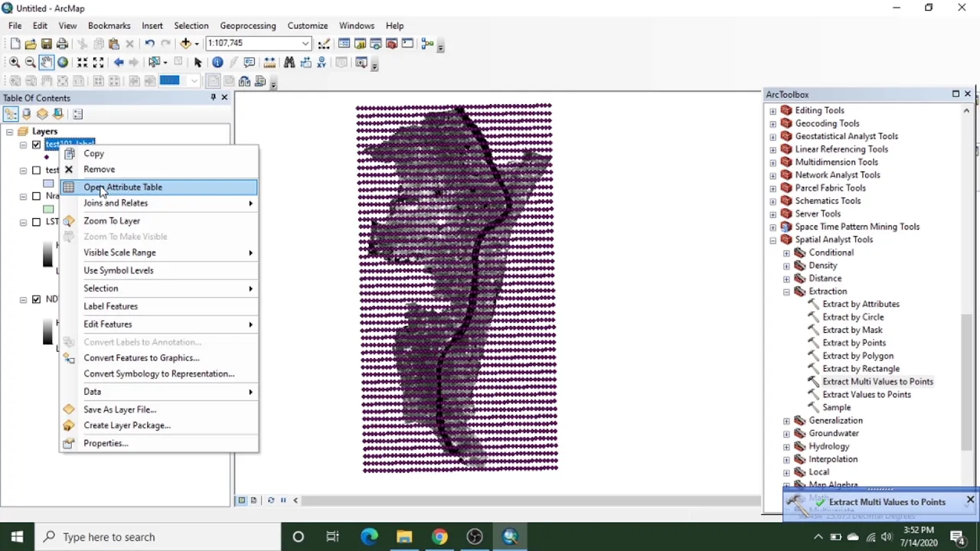The width and height of the screenshot is (980, 551).
Task: Open the Sample tool
Action: (836, 408)
